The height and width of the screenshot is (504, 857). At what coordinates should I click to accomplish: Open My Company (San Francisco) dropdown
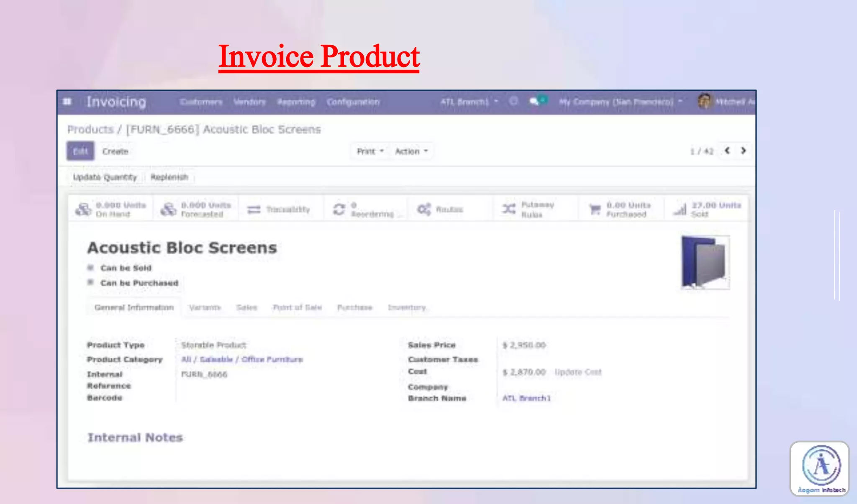coord(621,102)
